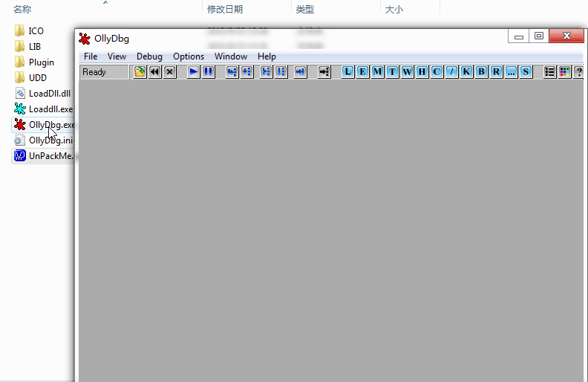Click the Close program X toolbar icon

(x=169, y=71)
